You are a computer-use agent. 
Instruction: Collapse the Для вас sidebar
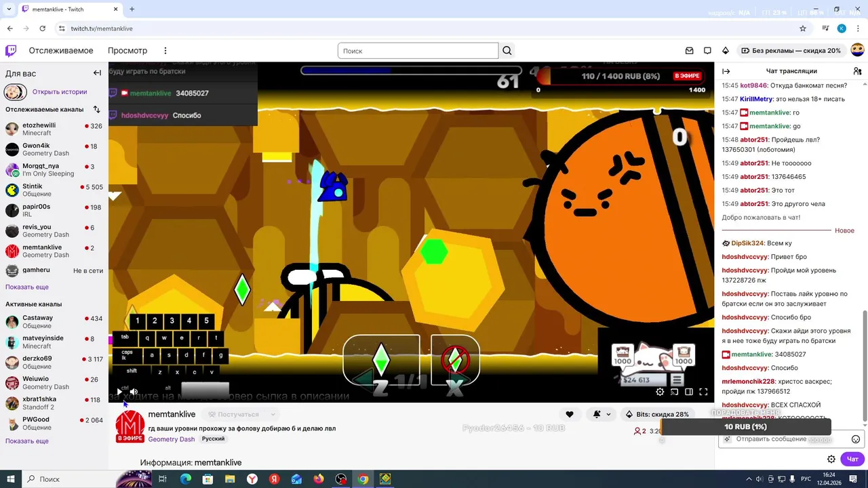97,73
